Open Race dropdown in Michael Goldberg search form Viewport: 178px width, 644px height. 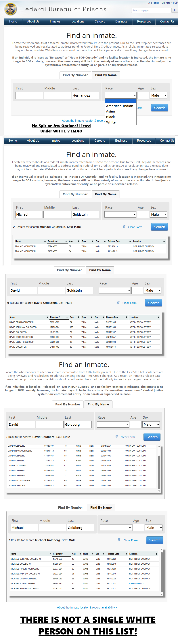[x=116, y=527]
